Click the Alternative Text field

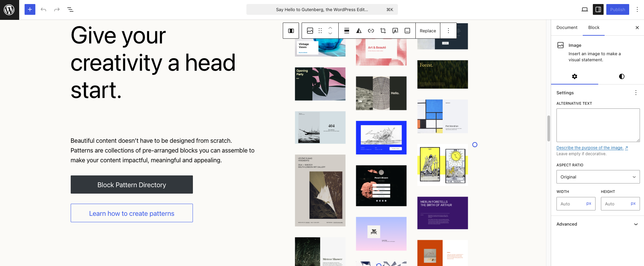[x=598, y=125]
